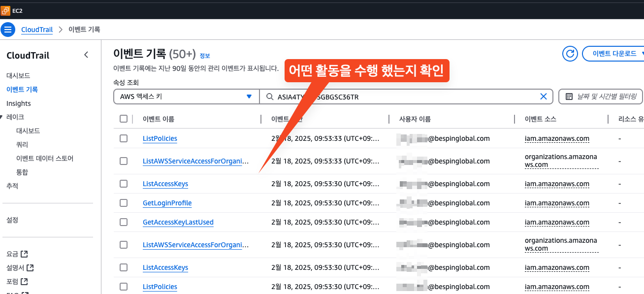Sort by 사용자 이름 column header

tap(415, 119)
